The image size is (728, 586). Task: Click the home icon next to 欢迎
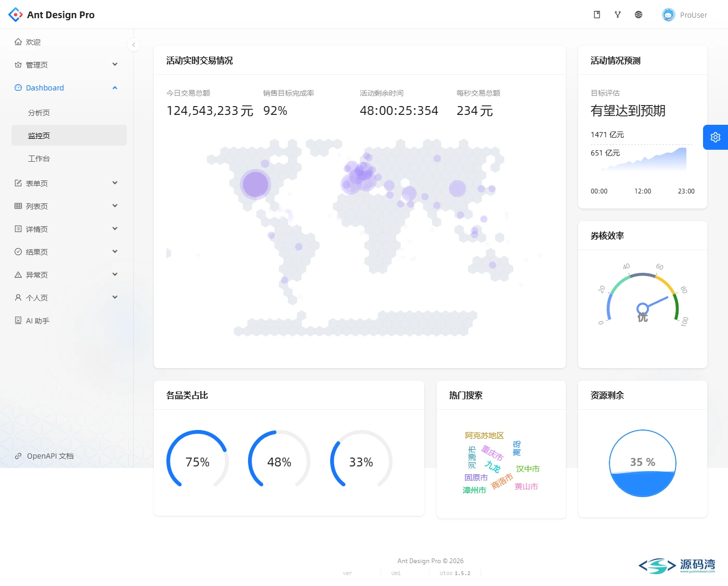click(x=18, y=42)
